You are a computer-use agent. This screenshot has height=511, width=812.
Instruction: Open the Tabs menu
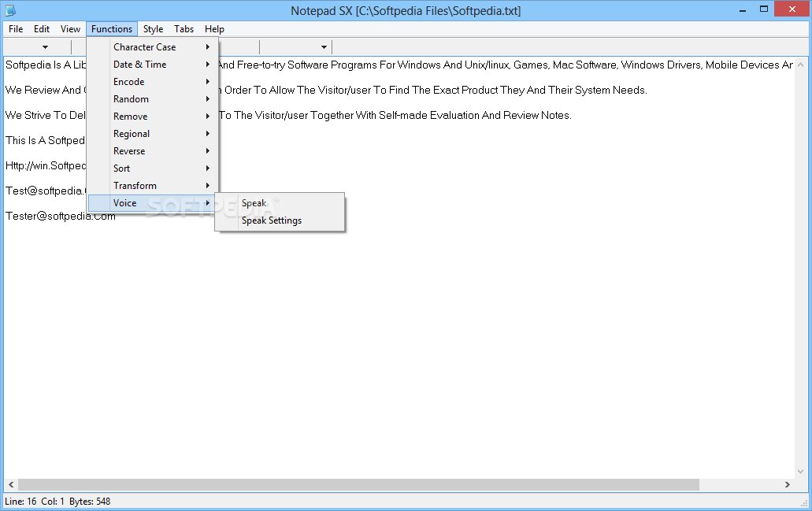(x=184, y=29)
